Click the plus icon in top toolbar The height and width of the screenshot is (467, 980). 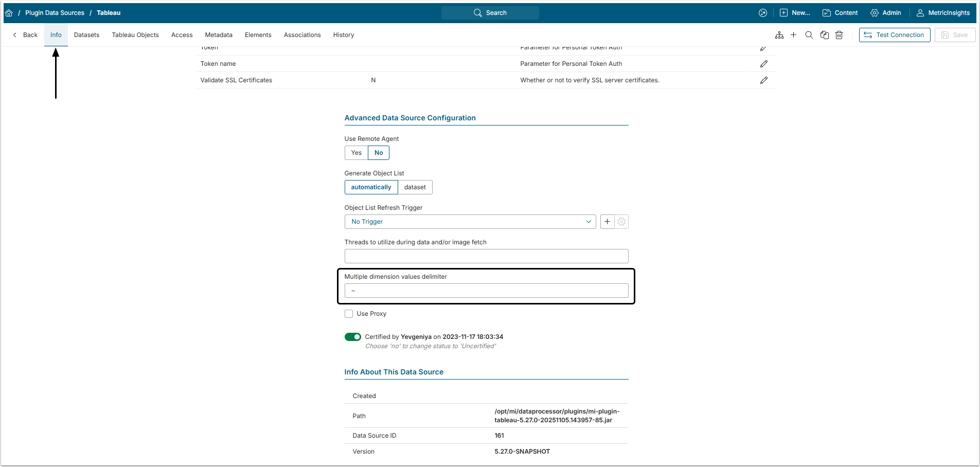(x=793, y=35)
